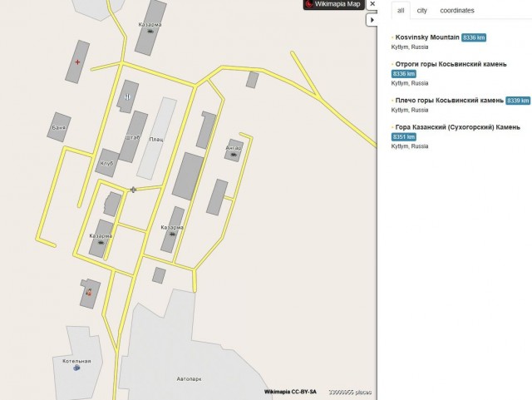Viewport: 532px width, 400px height.
Task: Switch to the 'all' tab
Action: (401, 11)
